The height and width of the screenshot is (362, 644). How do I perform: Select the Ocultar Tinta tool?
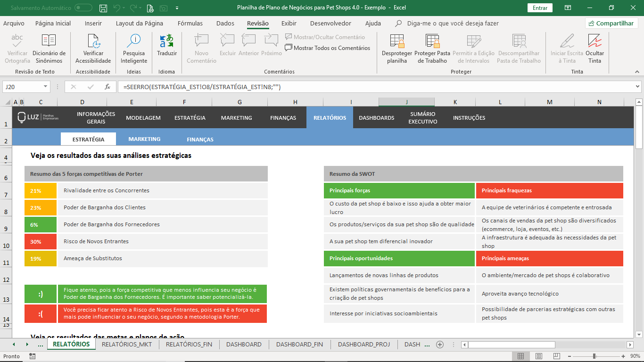click(594, 41)
